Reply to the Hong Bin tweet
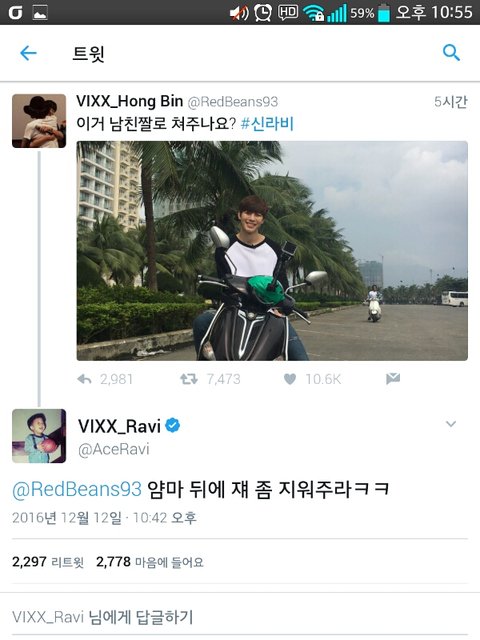Viewport: 480px width, 640px height. [84, 380]
